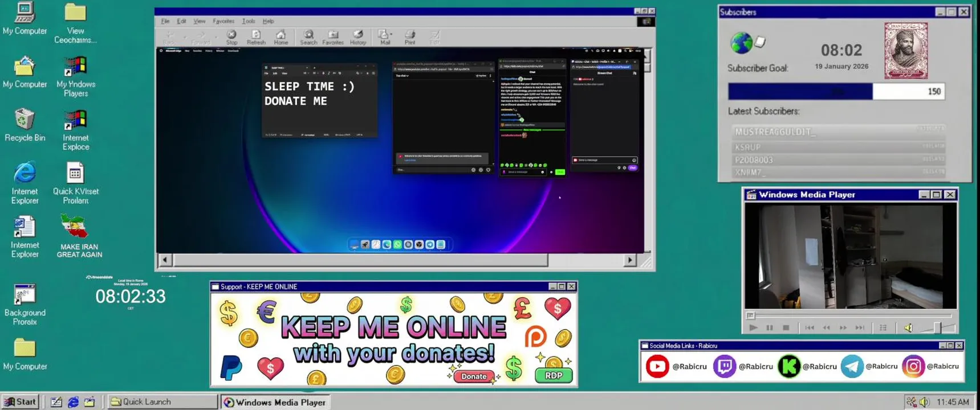Open the Favorites menu

coord(223,21)
